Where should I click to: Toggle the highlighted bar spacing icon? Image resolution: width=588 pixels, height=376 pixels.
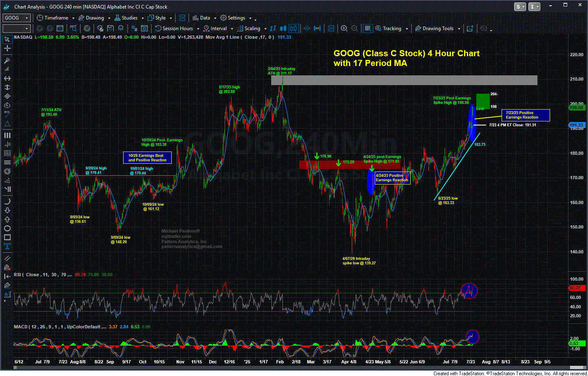pos(293,29)
